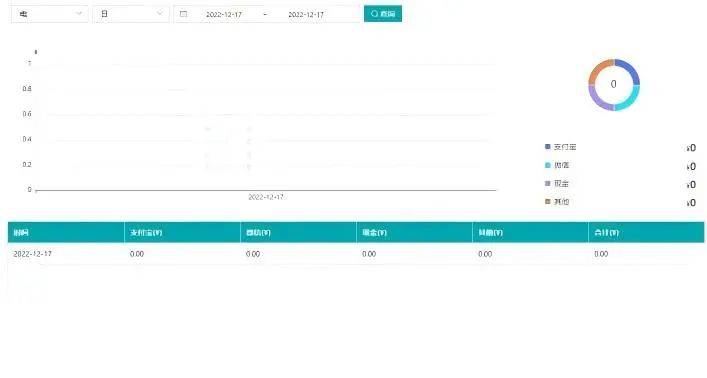Click the orange segment of the donut chart
Image resolution: width=707 pixels, height=378 pixels.
point(598,69)
